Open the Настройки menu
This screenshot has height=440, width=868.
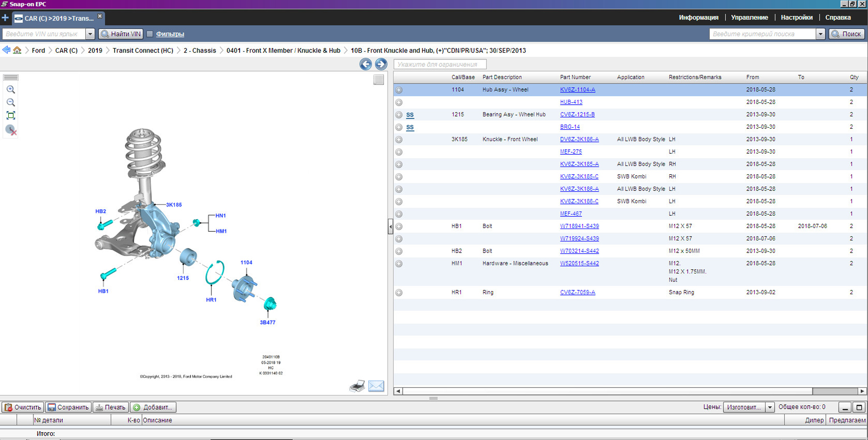(x=796, y=18)
